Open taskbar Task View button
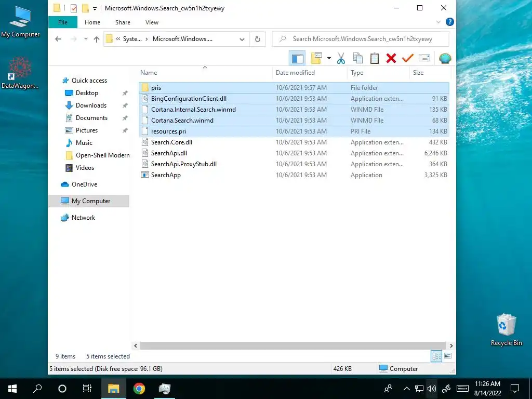This screenshot has width=532, height=399. [87, 389]
